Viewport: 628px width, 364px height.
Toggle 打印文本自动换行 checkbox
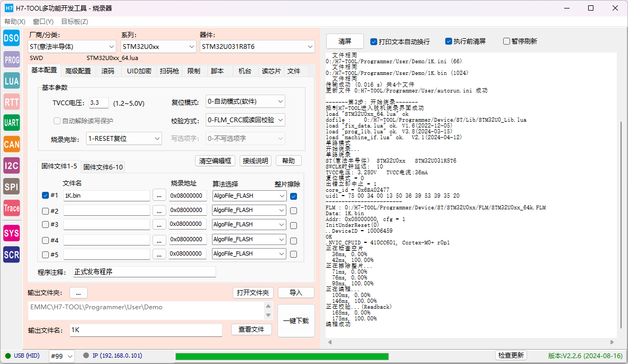[x=374, y=41]
